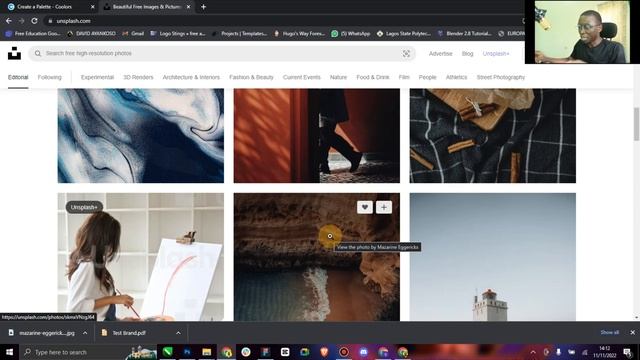This screenshot has height=360, width=640.
Task: Click the Unsplash+ header link
Action: tap(496, 53)
